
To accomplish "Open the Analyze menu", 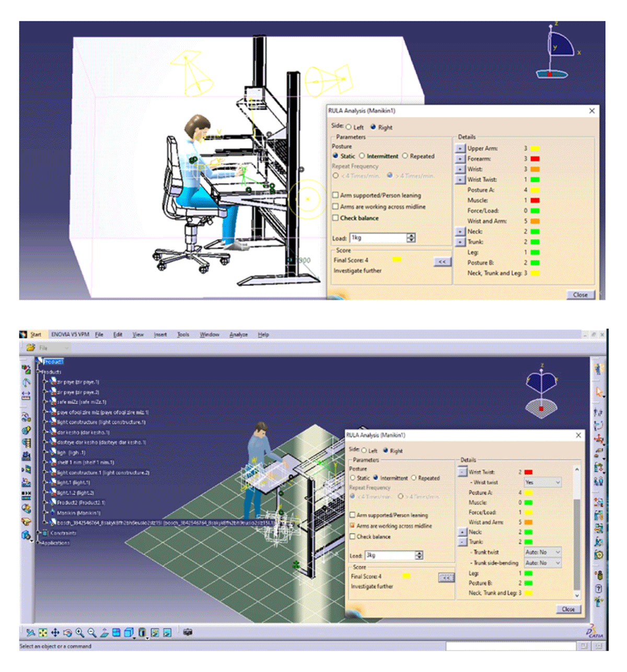I will coord(238,334).
